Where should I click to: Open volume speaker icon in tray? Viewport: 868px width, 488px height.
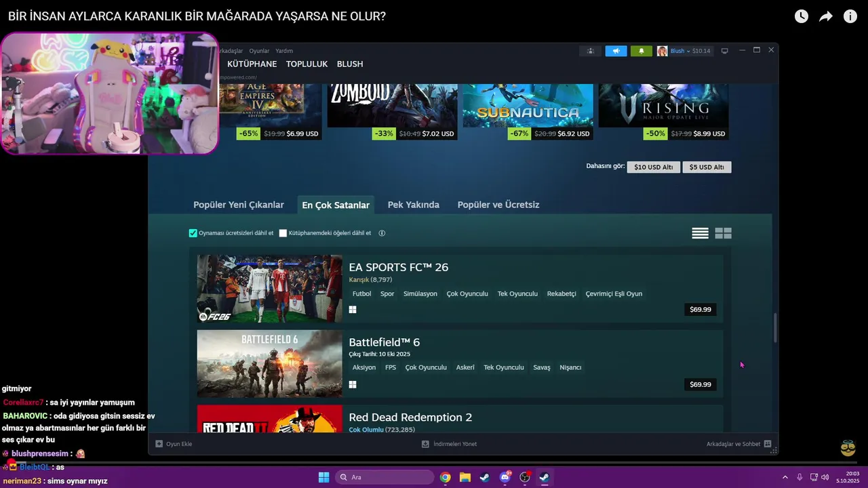[825, 477]
